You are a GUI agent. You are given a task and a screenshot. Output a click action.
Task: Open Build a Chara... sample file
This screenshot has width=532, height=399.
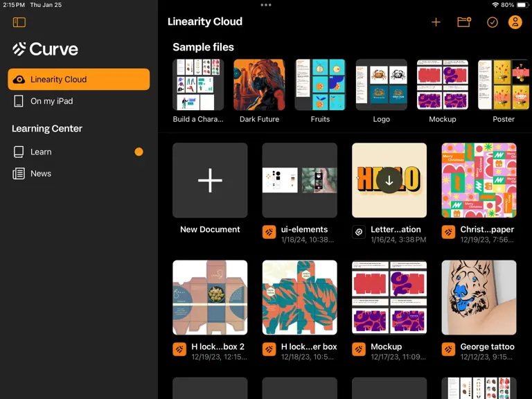(x=198, y=85)
